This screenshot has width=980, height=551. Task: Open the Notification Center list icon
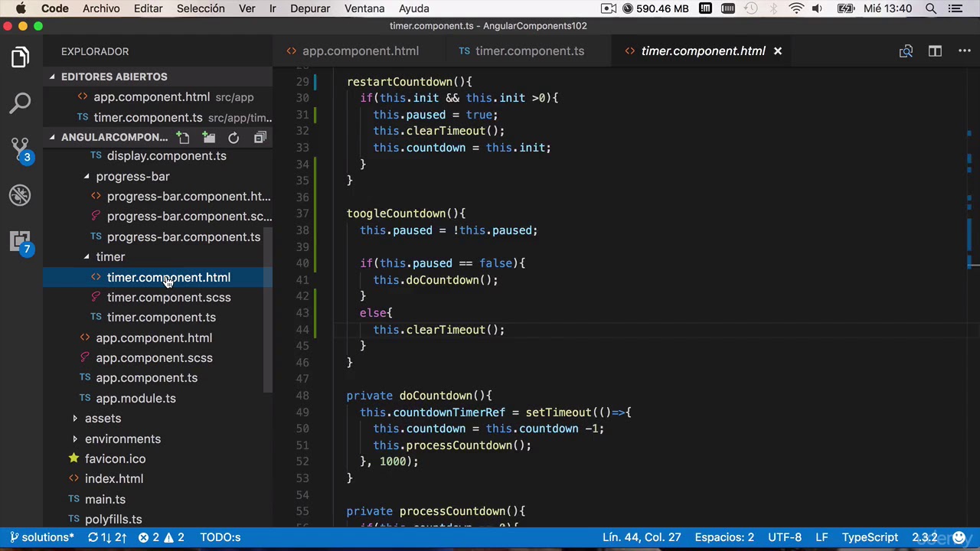coord(955,8)
